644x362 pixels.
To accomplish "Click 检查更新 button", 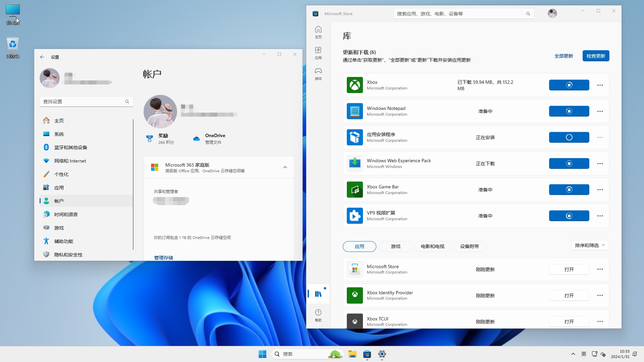I will click(596, 56).
